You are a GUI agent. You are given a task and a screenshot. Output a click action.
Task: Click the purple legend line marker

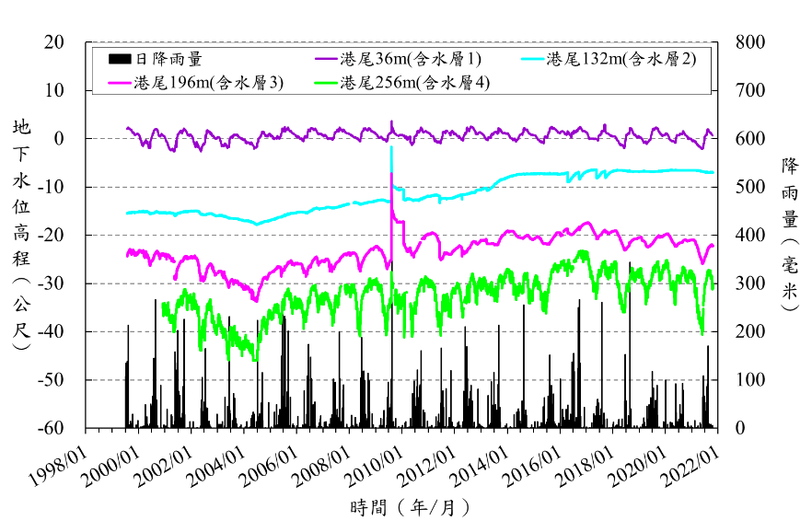pos(326,60)
